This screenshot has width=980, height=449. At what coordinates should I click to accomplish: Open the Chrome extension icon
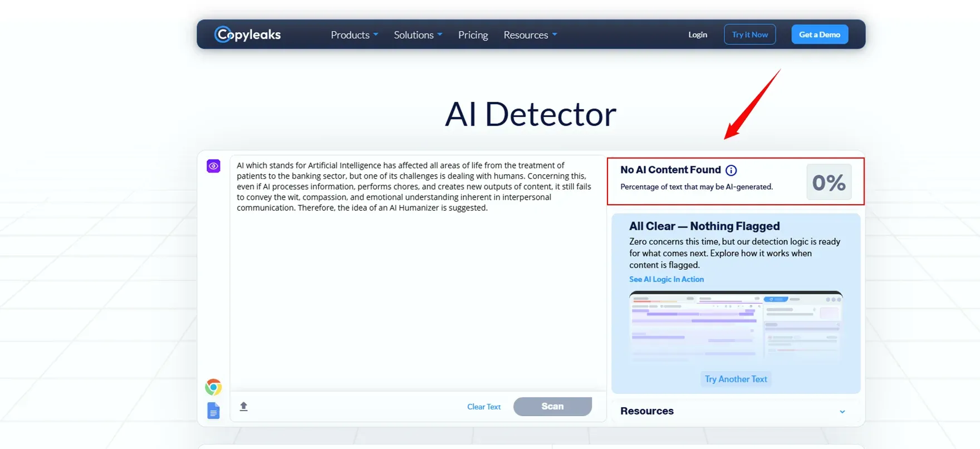213,387
